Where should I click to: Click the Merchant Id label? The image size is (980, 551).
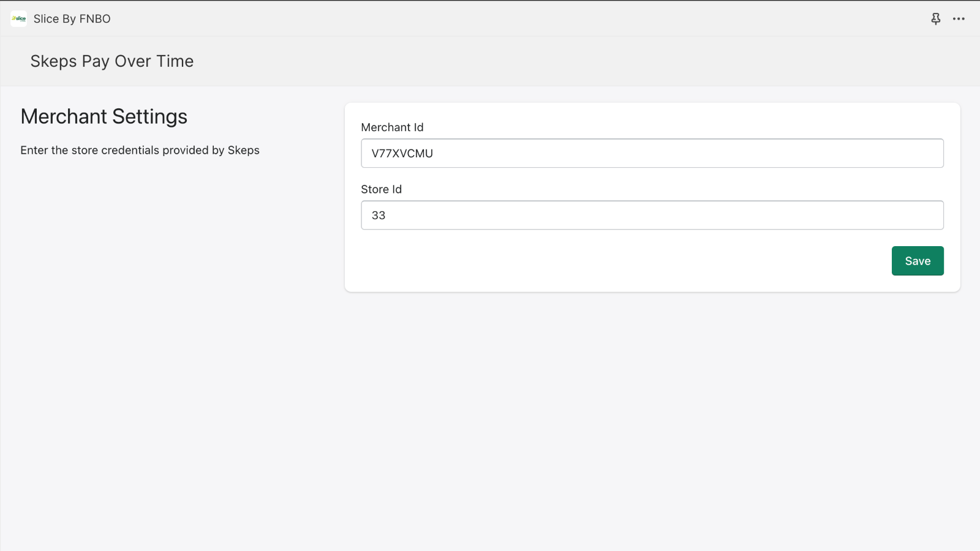[x=392, y=127]
